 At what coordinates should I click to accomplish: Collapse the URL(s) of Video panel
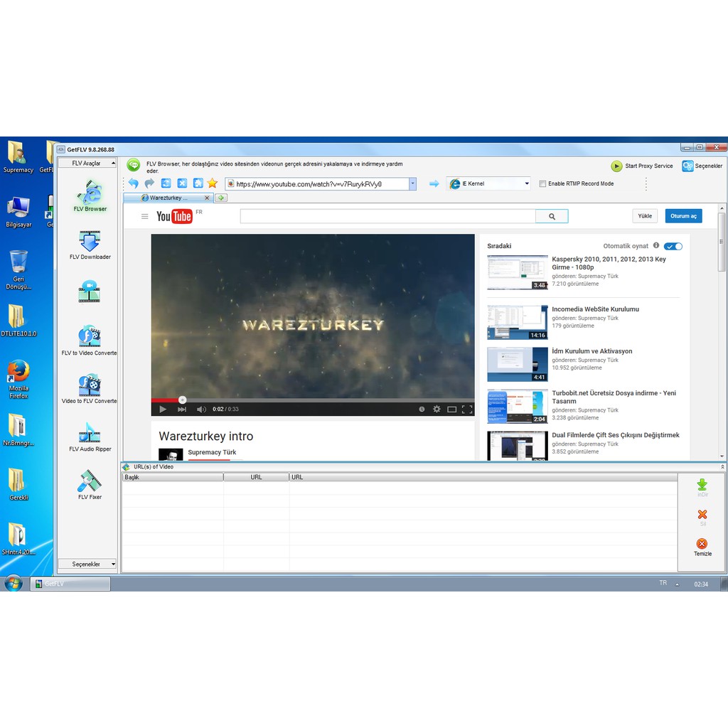pyautogui.click(x=722, y=466)
